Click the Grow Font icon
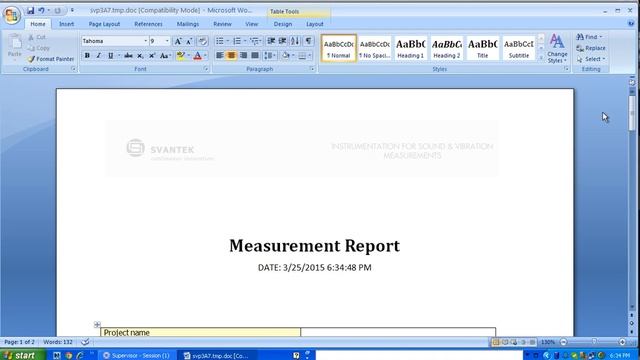The width and height of the screenshot is (640, 360). [x=178, y=41]
